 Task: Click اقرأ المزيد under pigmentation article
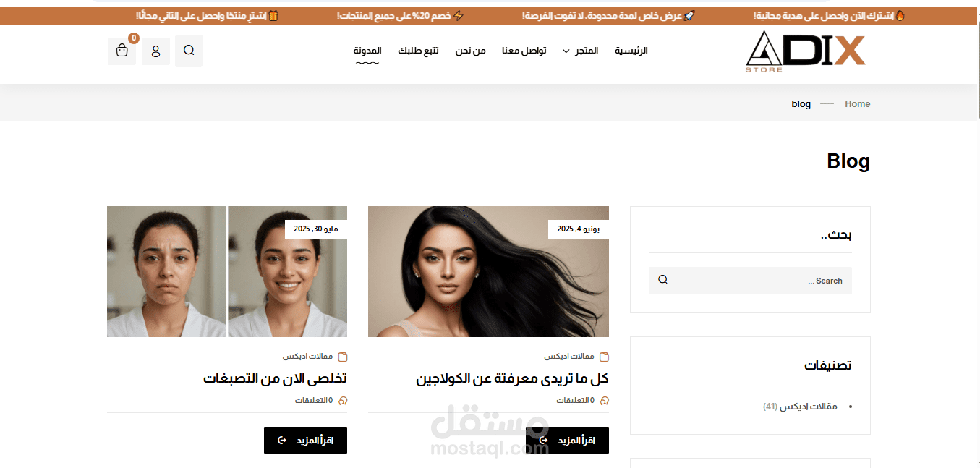[x=305, y=441]
